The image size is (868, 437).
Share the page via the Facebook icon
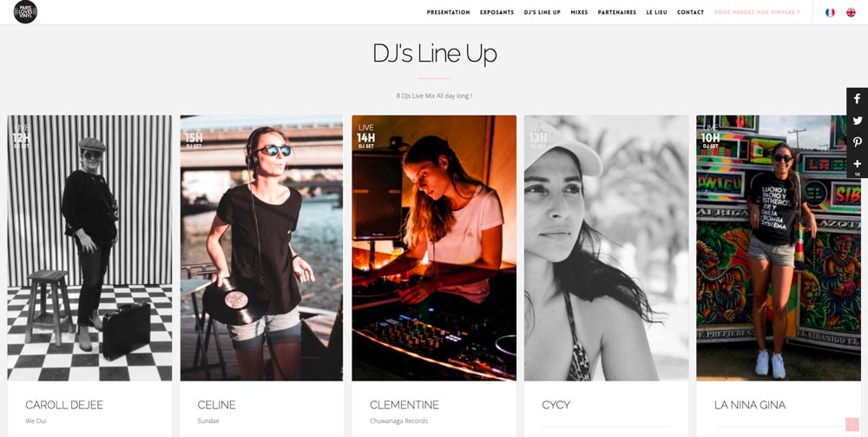pyautogui.click(x=857, y=98)
